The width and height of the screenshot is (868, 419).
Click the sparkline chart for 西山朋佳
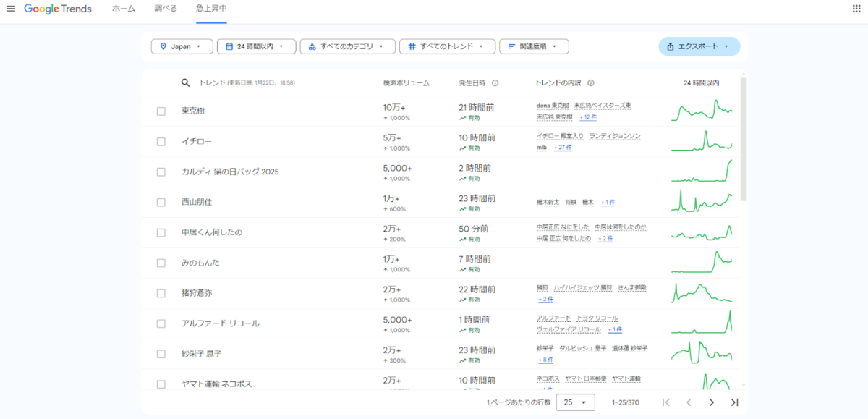click(x=702, y=202)
